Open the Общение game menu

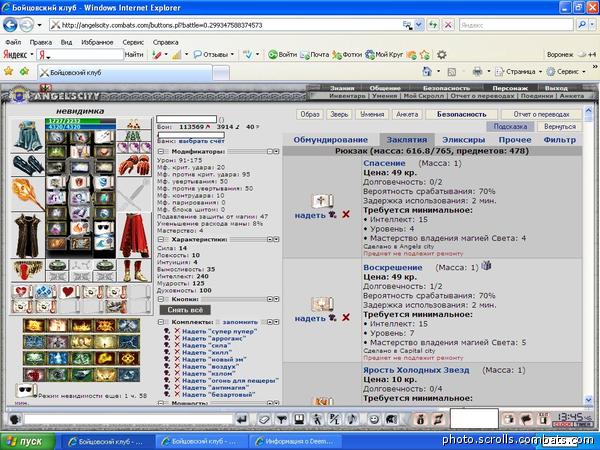click(x=385, y=88)
